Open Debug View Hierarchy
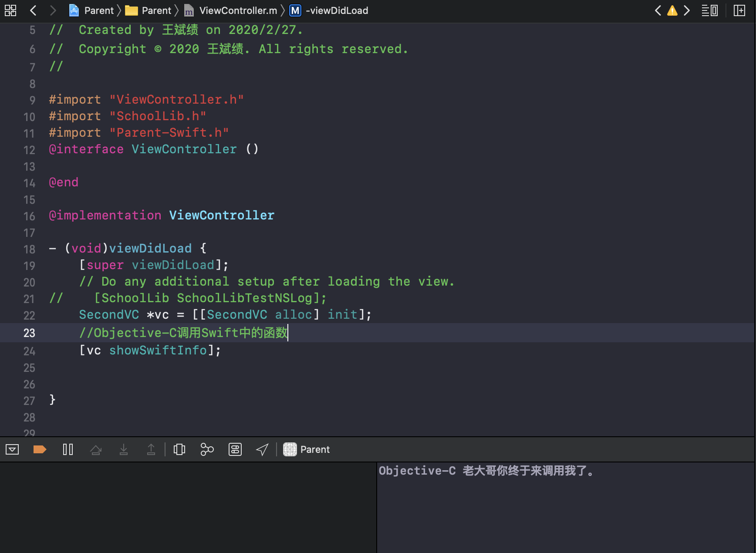 point(179,449)
